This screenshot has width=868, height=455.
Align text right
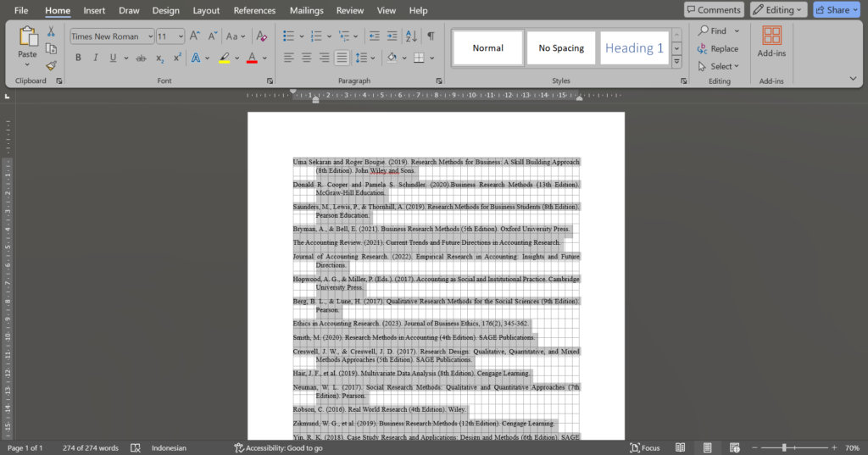324,58
